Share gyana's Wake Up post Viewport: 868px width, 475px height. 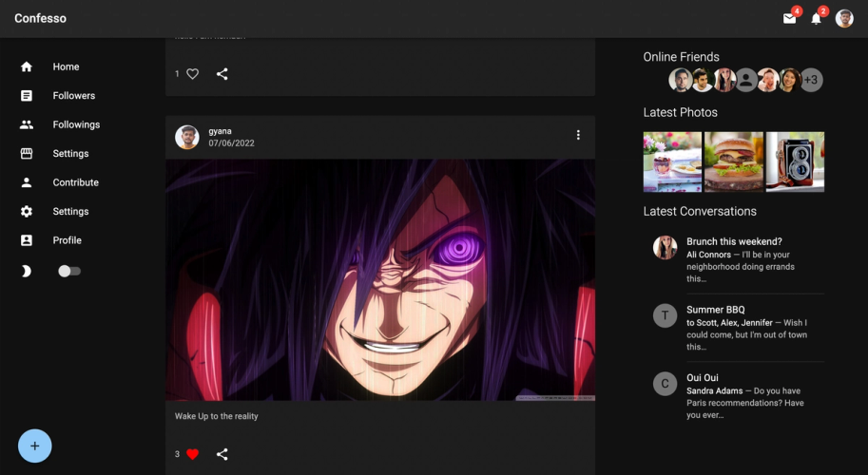point(222,454)
